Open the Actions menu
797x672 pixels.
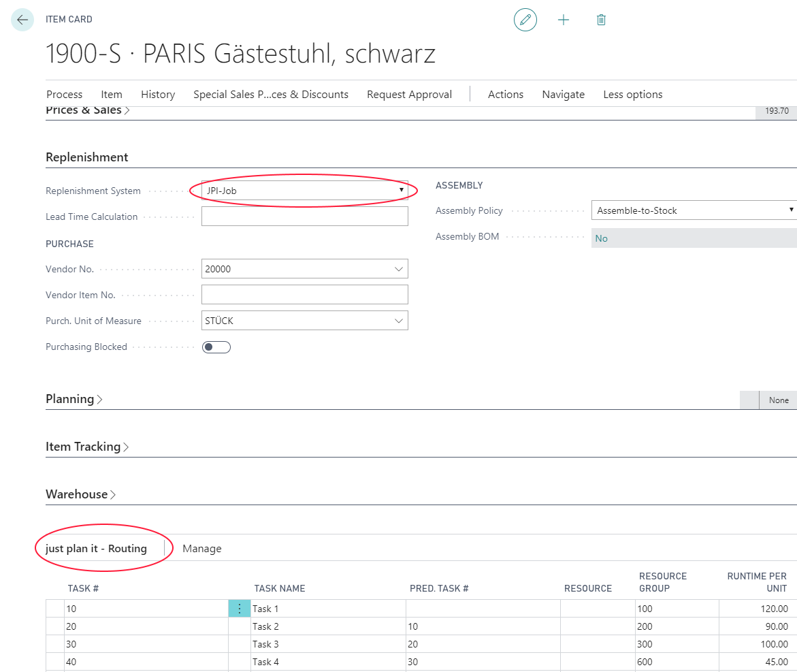505,95
